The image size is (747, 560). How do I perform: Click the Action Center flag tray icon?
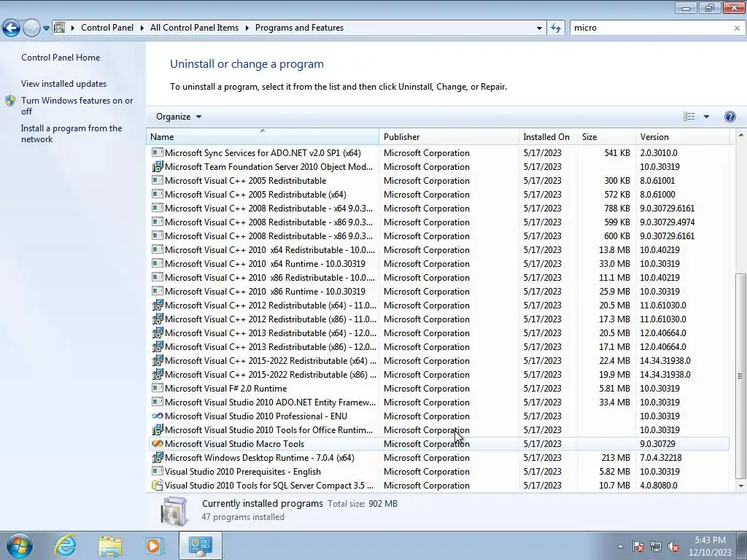[638, 547]
